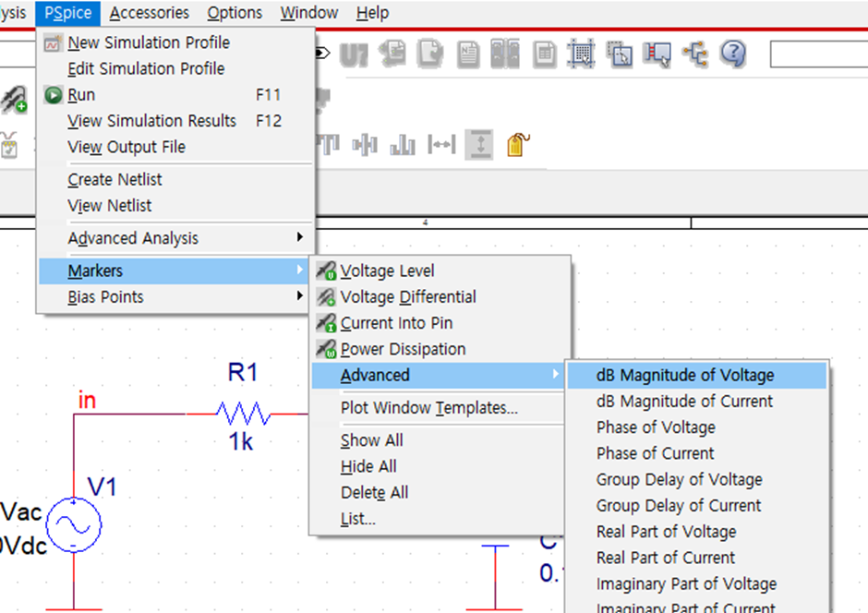The height and width of the screenshot is (613, 868).
Task: Click the drag-connected-object toolbar icon
Action: pyautogui.click(x=657, y=54)
